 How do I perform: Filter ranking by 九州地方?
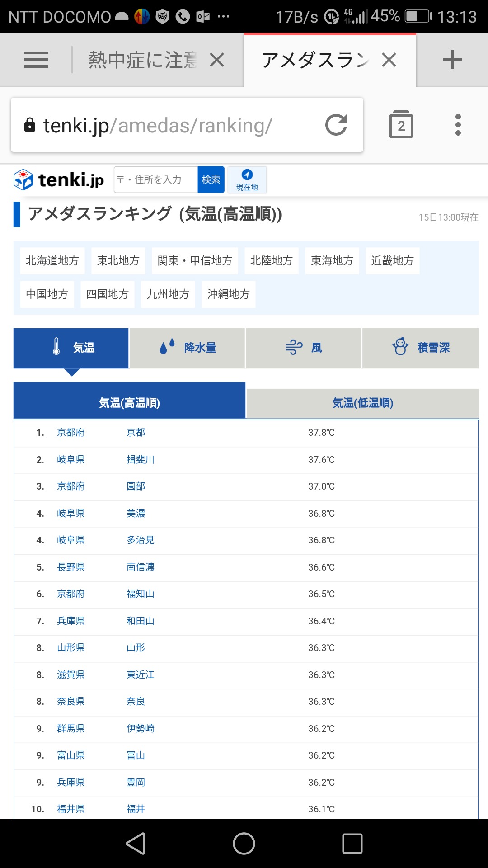tap(168, 294)
